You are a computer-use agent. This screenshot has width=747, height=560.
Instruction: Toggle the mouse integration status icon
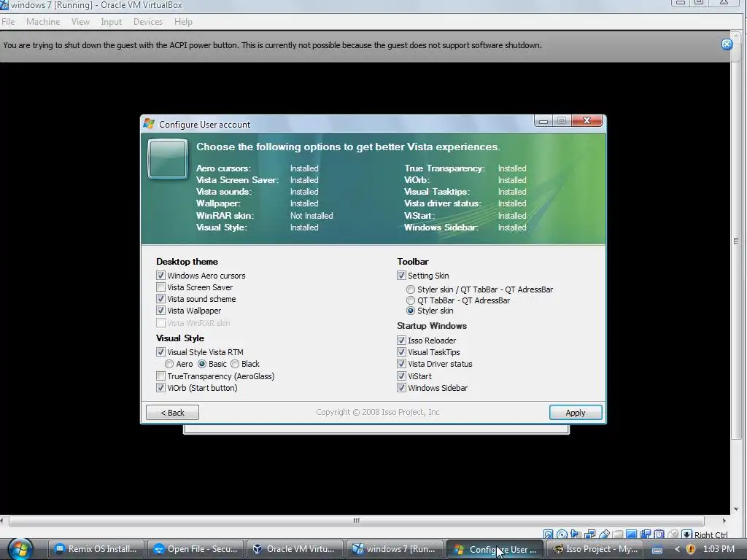(x=673, y=534)
